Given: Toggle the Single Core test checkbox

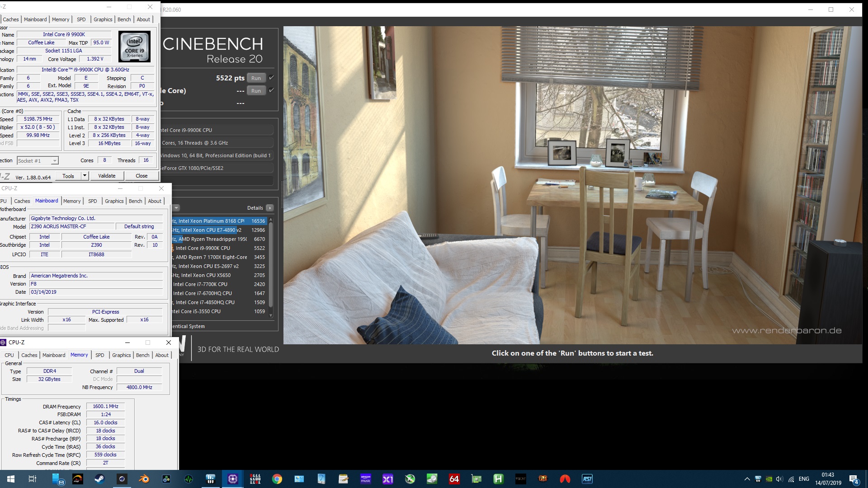Looking at the screenshot, I should tap(271, 90).
